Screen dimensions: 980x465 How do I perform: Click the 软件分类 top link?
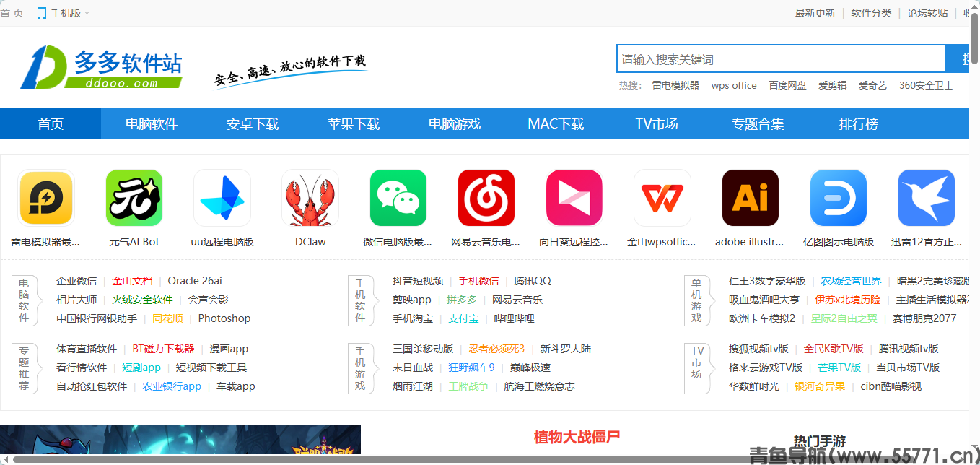click(872, 13)
